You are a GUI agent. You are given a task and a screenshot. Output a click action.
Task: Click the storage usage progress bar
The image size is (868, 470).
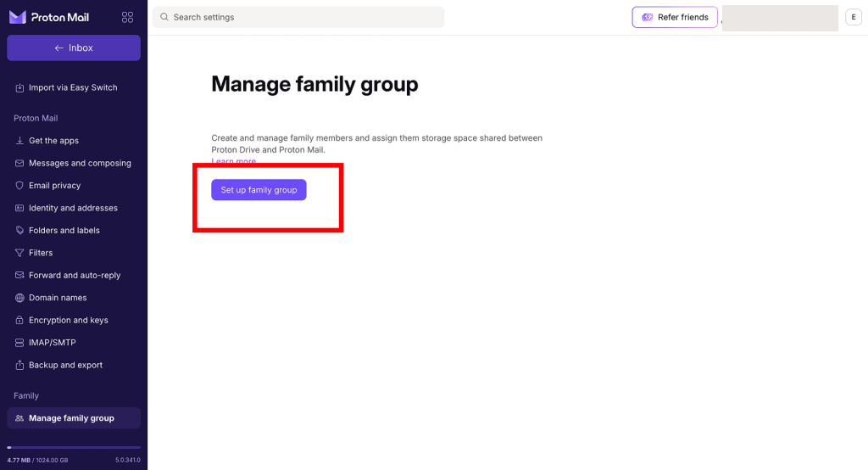[x=74, y=447]
